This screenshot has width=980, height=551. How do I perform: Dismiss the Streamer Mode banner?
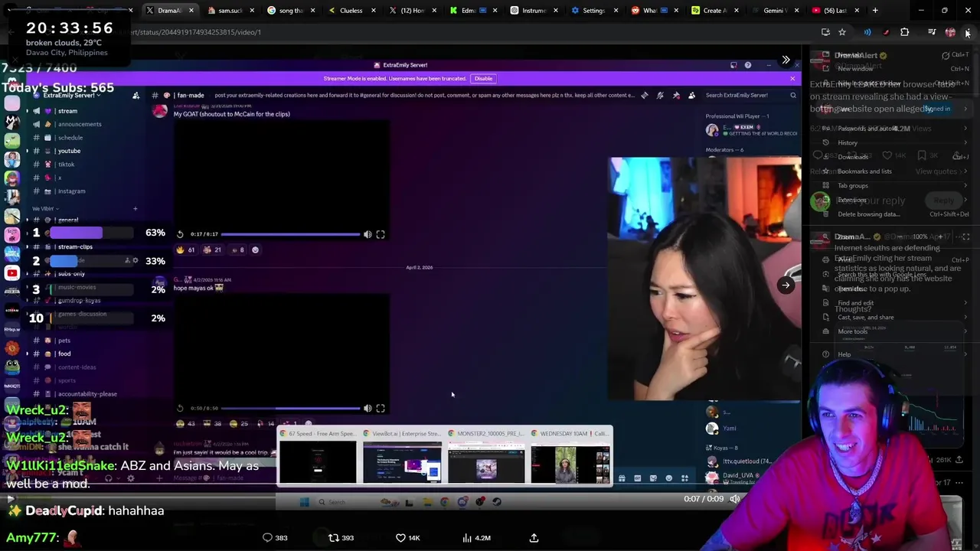click(792, 78)
